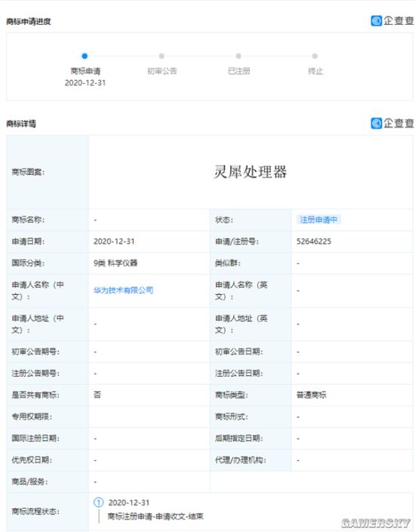This screenshot has width=415, height=532.
Task: Click the 商标名称 field label
Action: pyautogui.click(x=28, y=220)
